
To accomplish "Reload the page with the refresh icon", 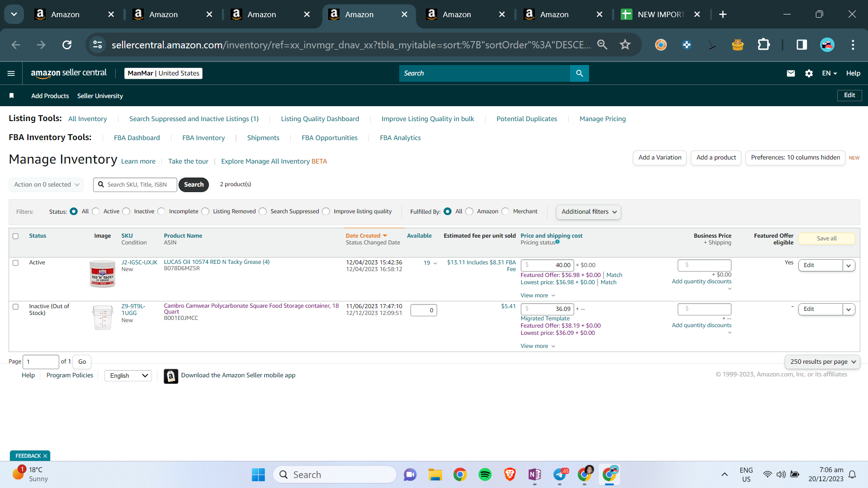I will [x=67, y=45].
